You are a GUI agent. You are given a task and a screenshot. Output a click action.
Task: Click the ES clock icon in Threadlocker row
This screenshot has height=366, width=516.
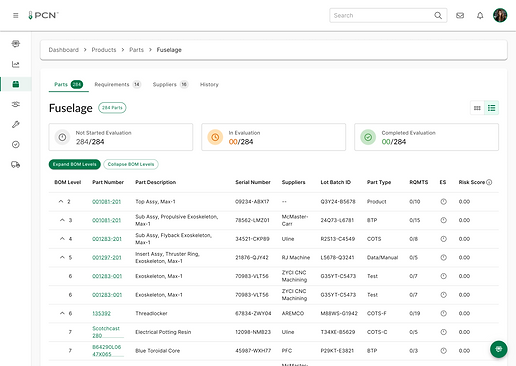coord(443,313)
